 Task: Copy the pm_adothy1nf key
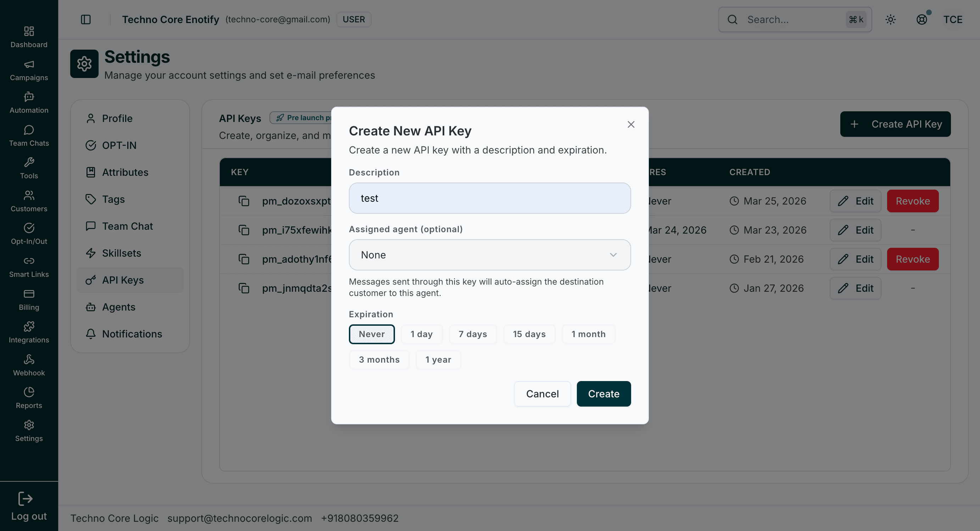(244, 259)
